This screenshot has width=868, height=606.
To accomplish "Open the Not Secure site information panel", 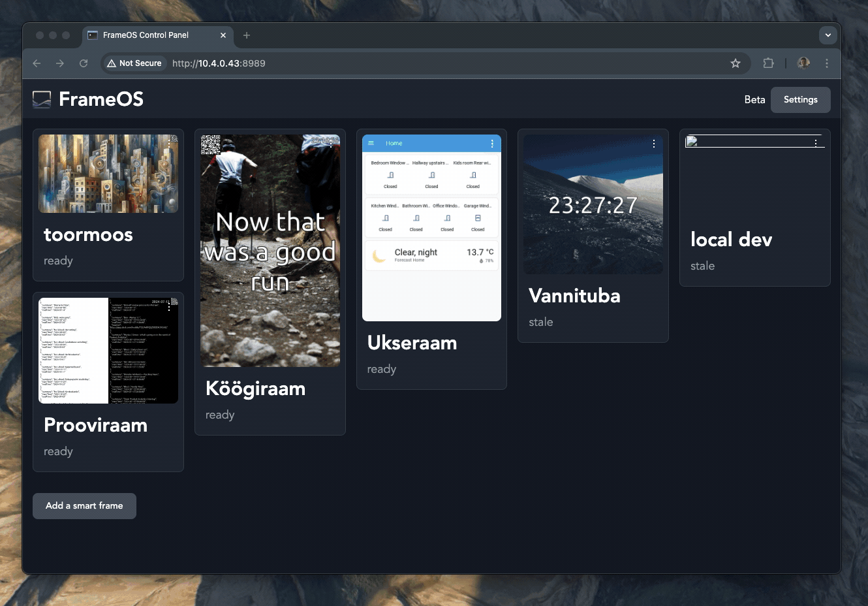I will [x=134, y=63].
